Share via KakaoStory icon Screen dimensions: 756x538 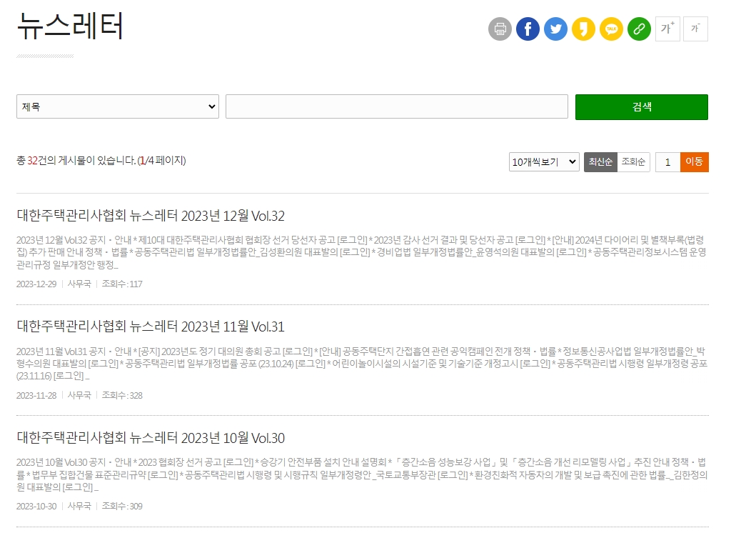click(x=583, y=29)
